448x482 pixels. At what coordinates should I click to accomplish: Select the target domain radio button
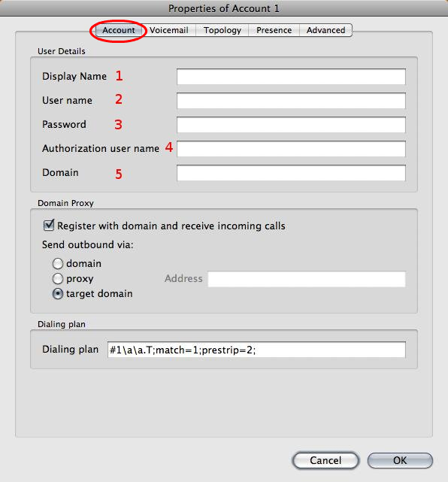pyautogui.click(x=58, y=293)
